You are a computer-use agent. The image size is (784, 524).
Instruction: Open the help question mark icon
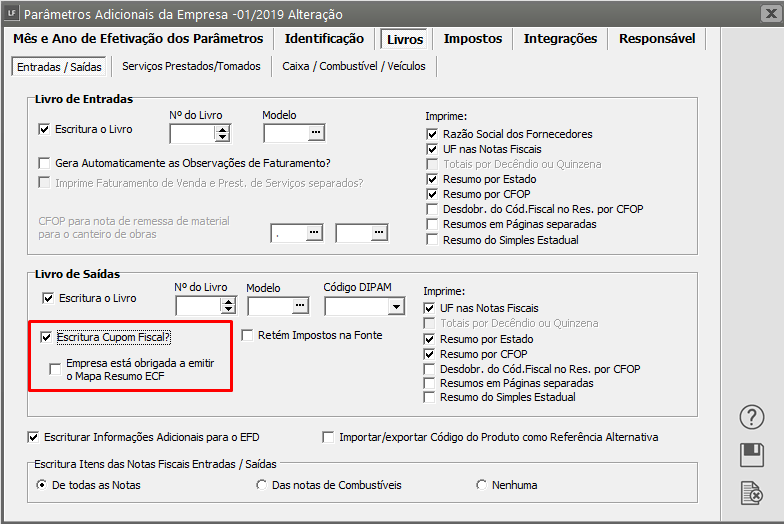[752, 418]
